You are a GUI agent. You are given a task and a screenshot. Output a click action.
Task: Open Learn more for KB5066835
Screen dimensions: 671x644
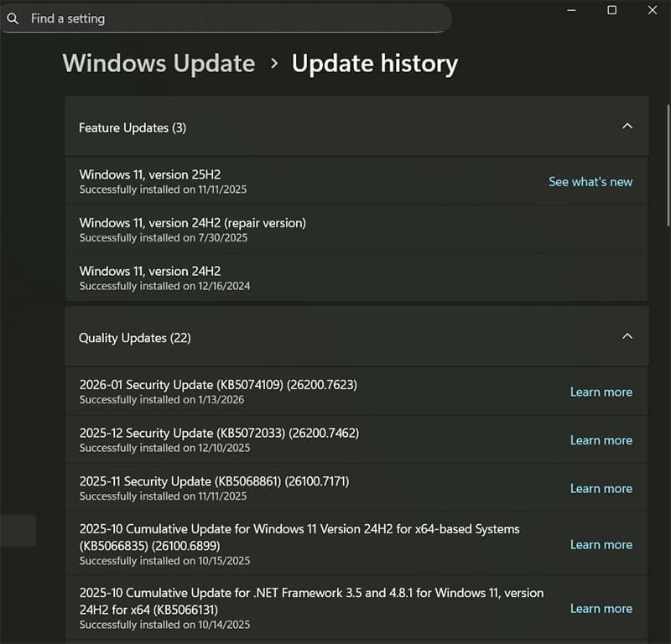(601, 545)
